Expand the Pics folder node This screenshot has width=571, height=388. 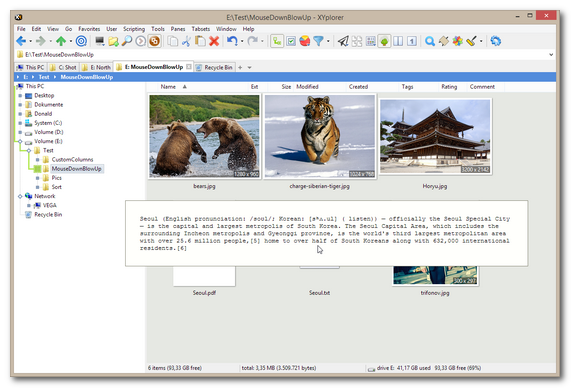click(x=37, y=178)
